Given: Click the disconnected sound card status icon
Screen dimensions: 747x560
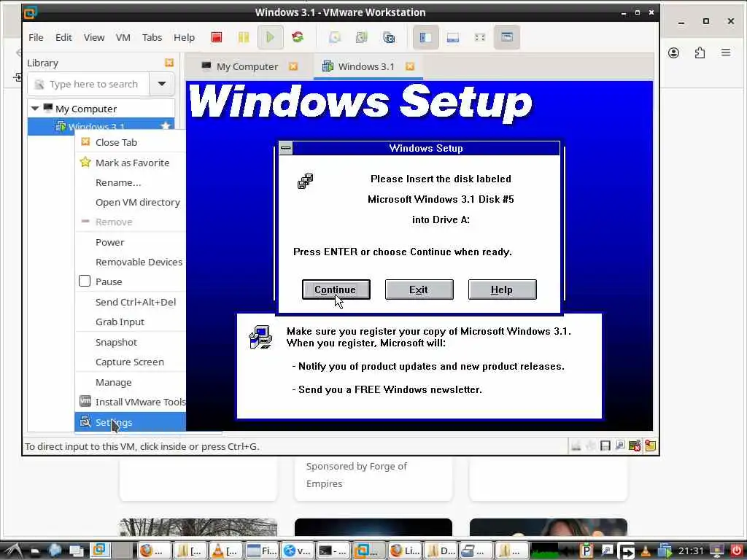Looking at the screenshot, I should click(x=635, y=446).
